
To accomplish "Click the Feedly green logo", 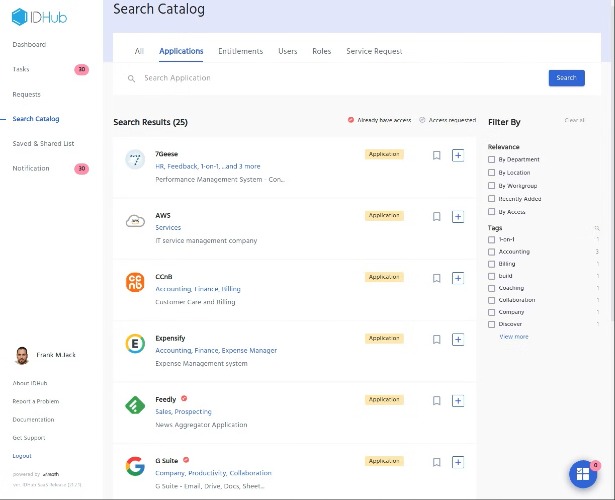I will [x=135, y=405].
